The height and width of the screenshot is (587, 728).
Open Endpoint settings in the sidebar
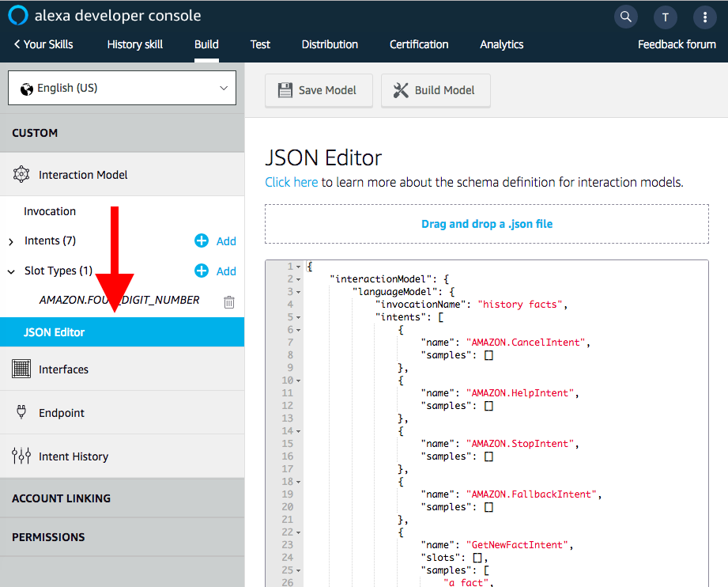(61, 413)
